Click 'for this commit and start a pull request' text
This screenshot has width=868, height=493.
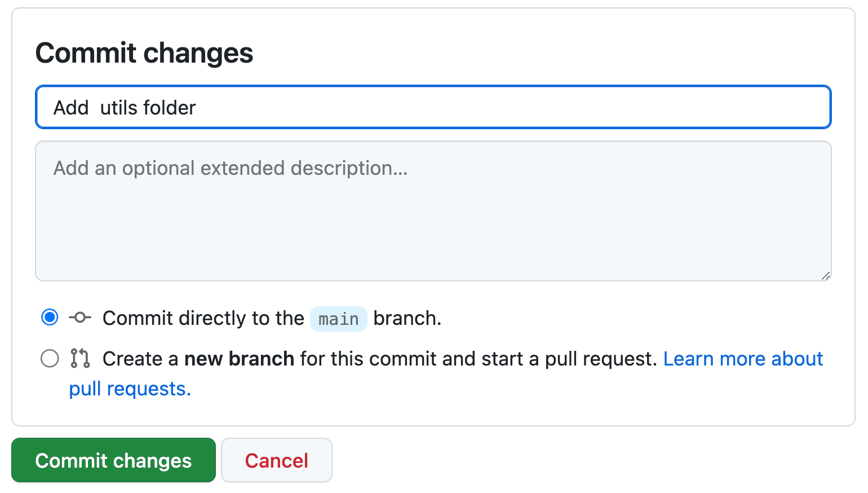click(478, 359)
